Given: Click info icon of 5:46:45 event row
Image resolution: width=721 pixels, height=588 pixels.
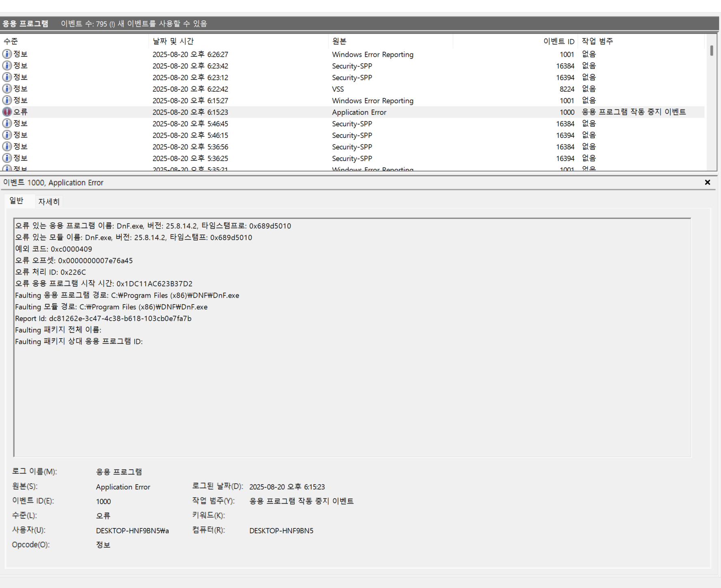Looking at the screenshot, I should pyautogui.click(x=7, y=123).
